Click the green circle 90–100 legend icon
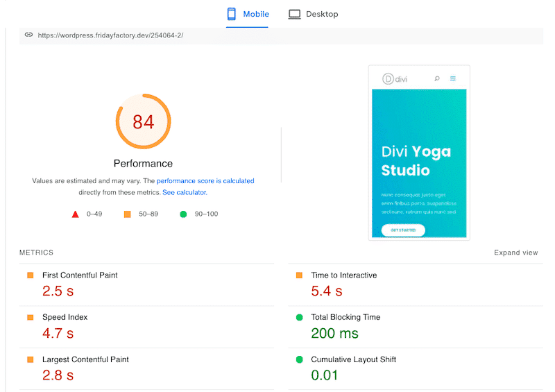 coord(184,214)
